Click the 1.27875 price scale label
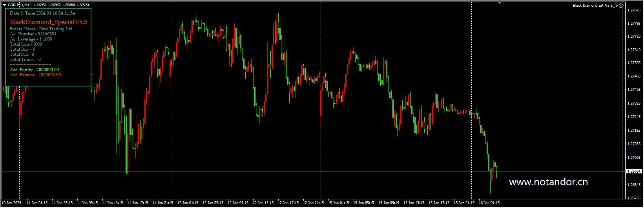Viewport: 644px width, 208px height. 634,10
